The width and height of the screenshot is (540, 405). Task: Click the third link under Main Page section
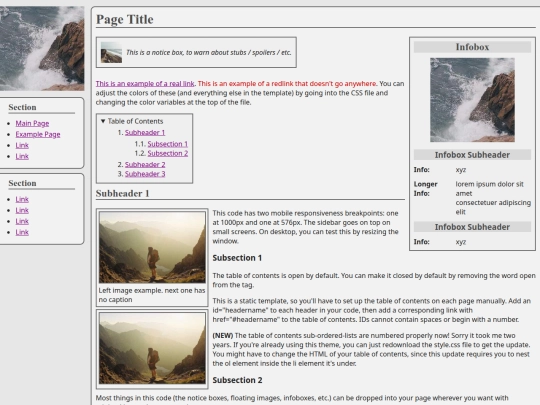tap(22, 145)
